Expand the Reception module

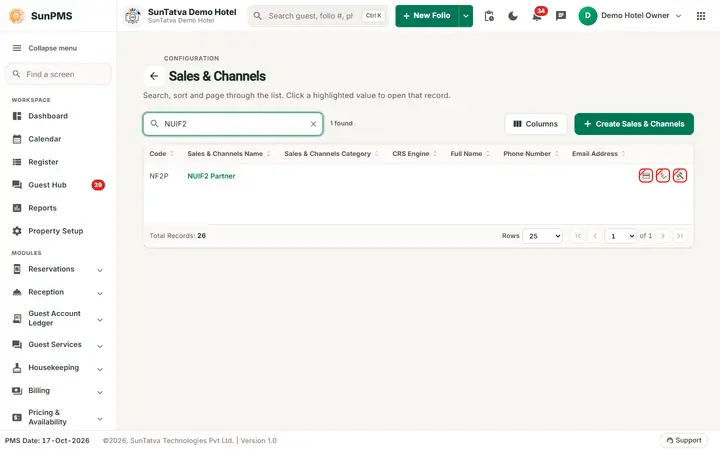pyautogui.click(x=58, y=292)
